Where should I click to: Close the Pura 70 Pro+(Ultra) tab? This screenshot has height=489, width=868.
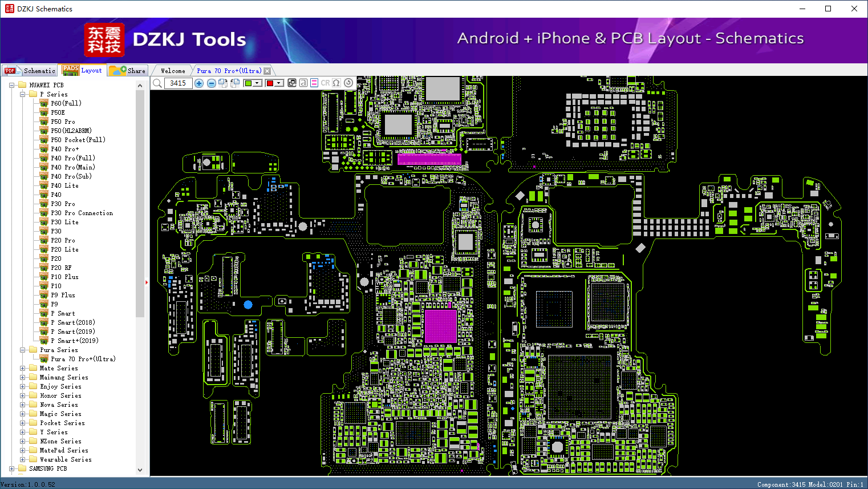coord(267,71)
